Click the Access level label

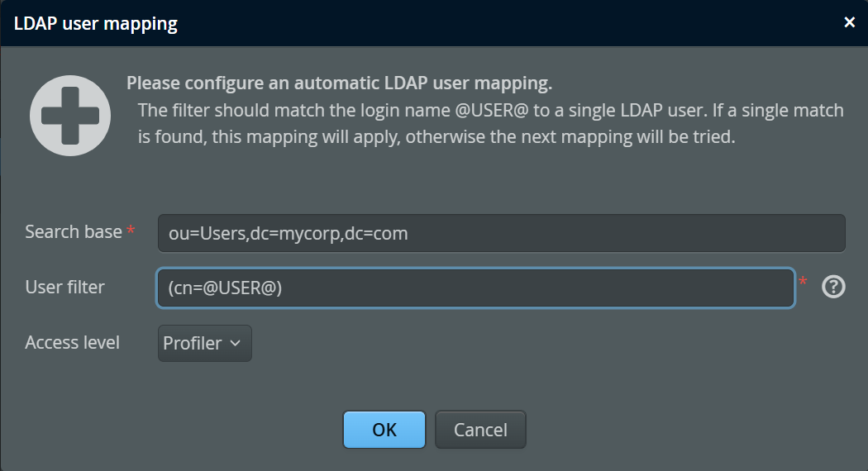pos(73,343)
